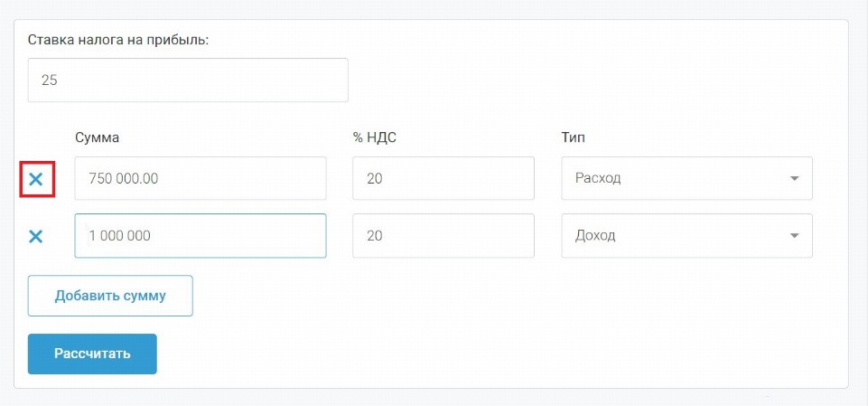This screenshot has height=406, width=868.
Task: Click the Сумма column header
Action: (x=97, y=137)
